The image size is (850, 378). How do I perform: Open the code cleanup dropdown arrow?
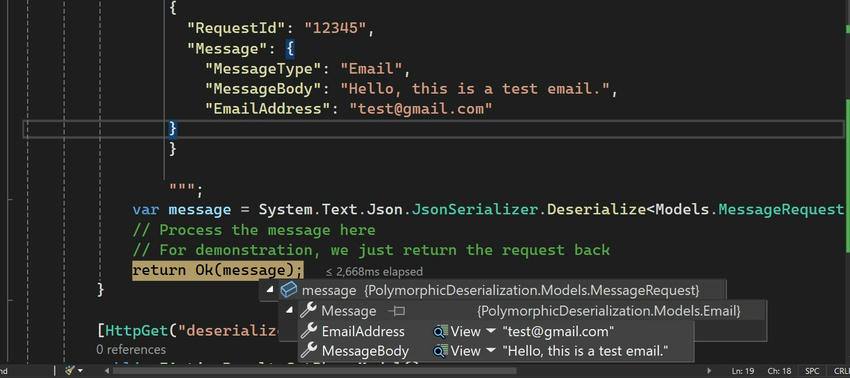(81, 371)
